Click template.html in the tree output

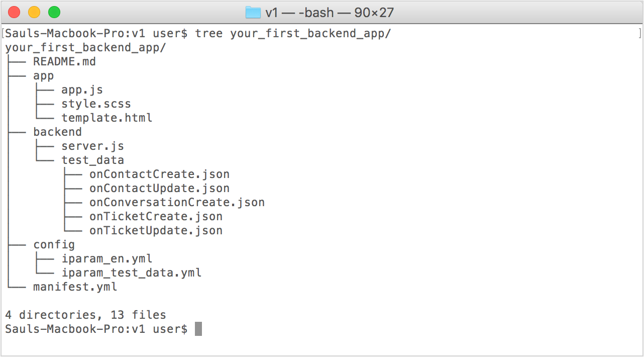(x=106, y=118)
